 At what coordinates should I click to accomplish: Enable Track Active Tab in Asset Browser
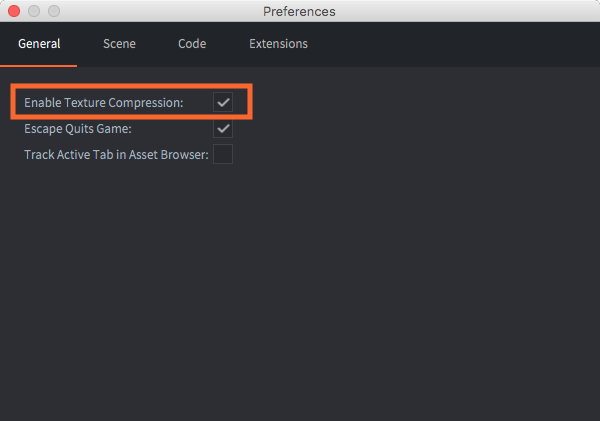[223, 154]
